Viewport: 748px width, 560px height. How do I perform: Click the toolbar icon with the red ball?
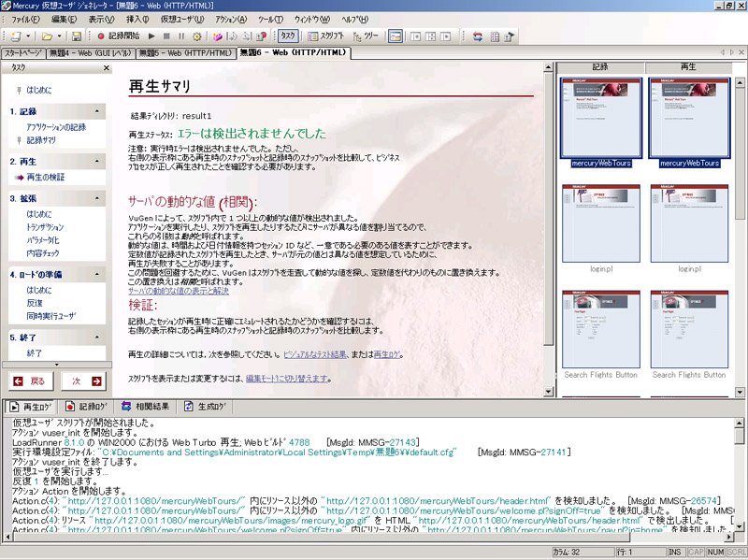coord(261,36)
